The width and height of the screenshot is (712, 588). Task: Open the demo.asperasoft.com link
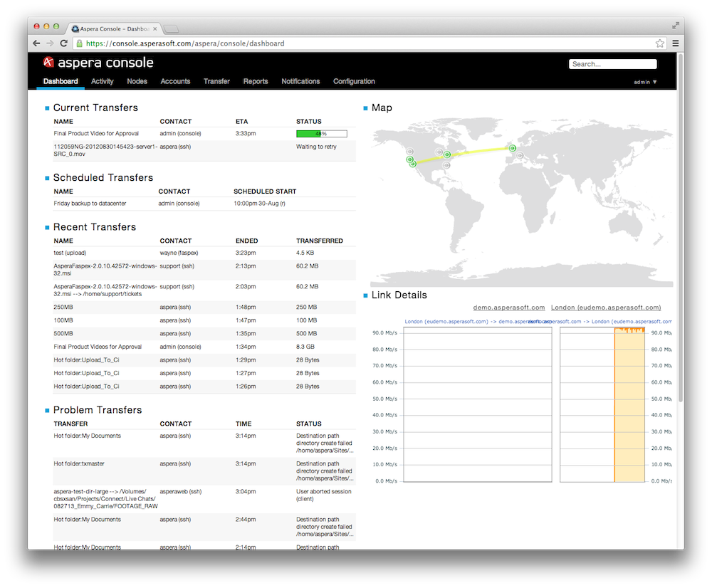pos(508,308)
